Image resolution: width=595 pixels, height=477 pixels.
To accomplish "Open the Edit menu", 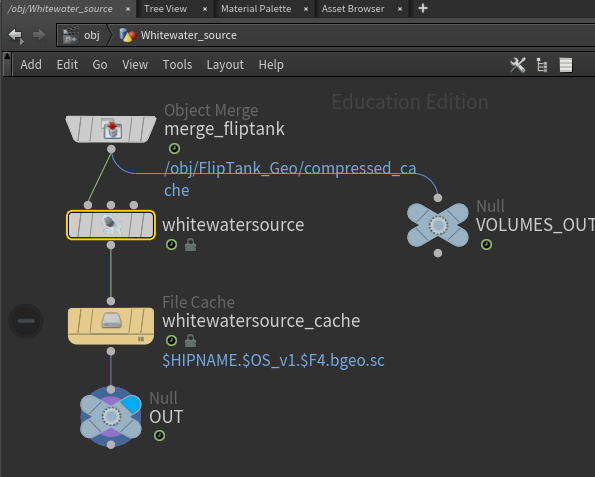I will (x=67, y=65).
